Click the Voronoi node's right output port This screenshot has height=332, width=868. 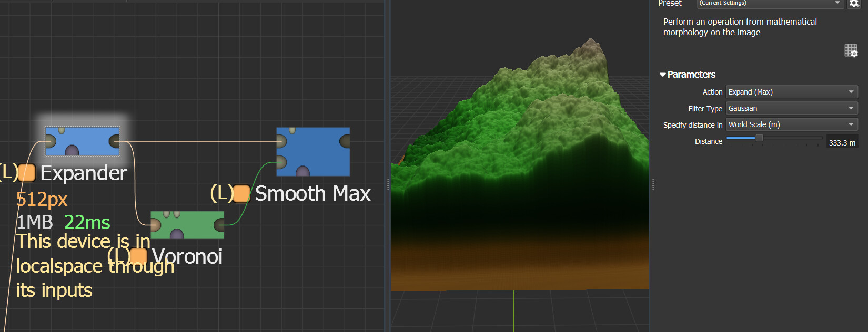[x=219, y=225]
